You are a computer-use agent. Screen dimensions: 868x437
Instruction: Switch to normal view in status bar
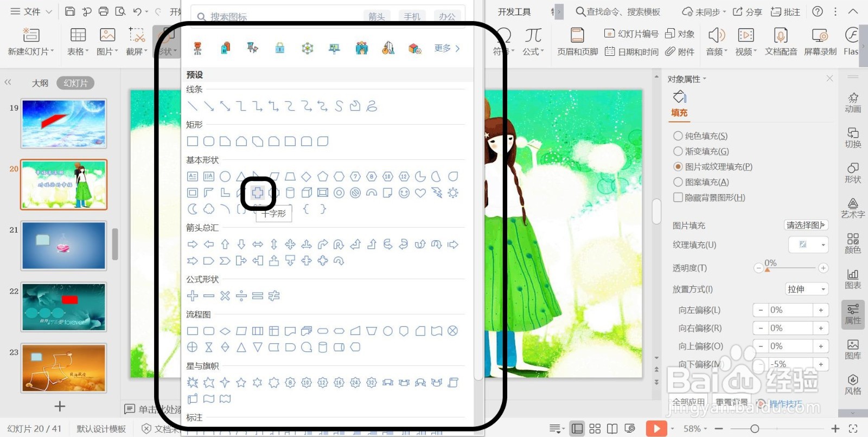click(x=578, y=429)
